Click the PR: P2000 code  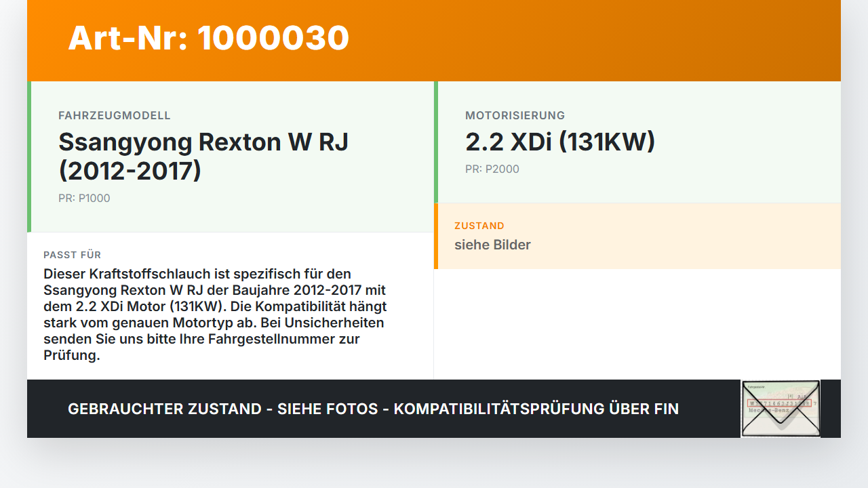[x=492, y=169]
